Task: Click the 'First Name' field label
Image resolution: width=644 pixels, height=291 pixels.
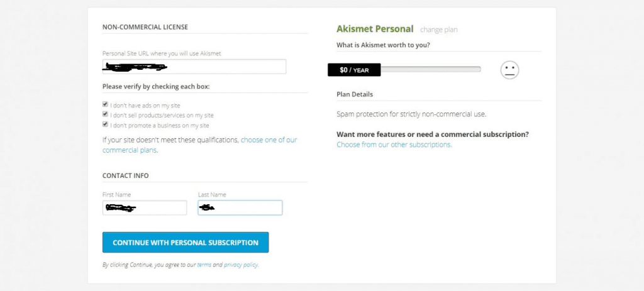Action: coord(116,195)
